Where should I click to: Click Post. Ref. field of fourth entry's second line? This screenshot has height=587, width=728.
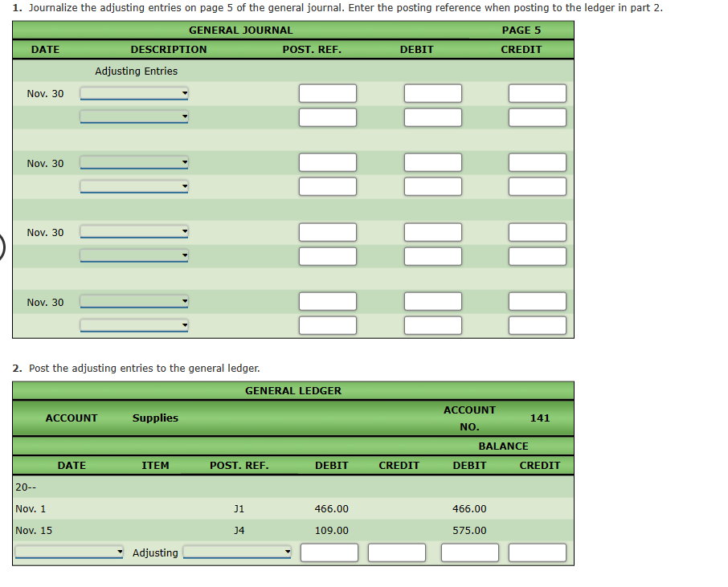pyautogui.click(x=328, y=325)
